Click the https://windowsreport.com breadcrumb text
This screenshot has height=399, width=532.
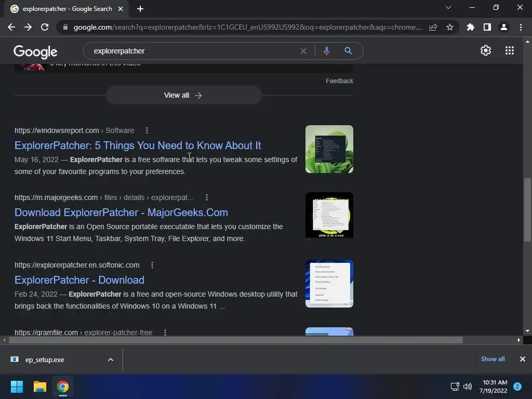coord(57,130)
